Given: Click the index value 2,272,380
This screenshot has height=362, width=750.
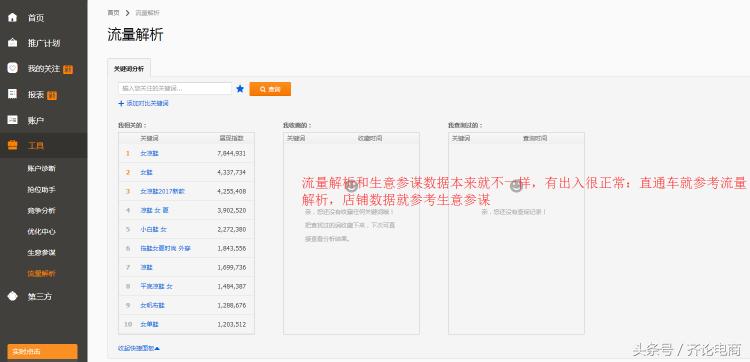Looking at the screenshot, I should click(232, 230).
